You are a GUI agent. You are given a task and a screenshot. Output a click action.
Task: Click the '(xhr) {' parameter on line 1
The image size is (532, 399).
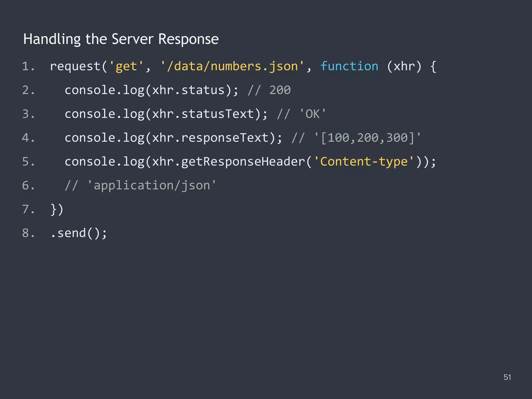[x=411, y=66]
